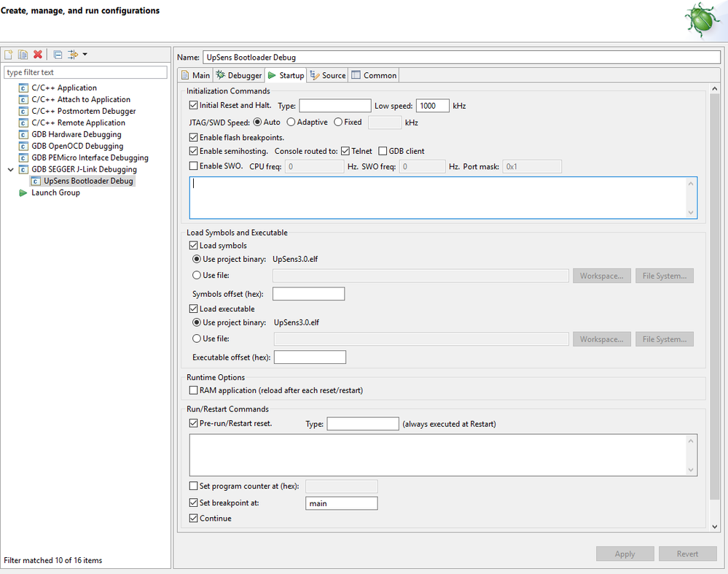This screenshot has height=574, width=728.
Task: Select Launch Group item
Action: pyautogui.click(x=55, y=193)
